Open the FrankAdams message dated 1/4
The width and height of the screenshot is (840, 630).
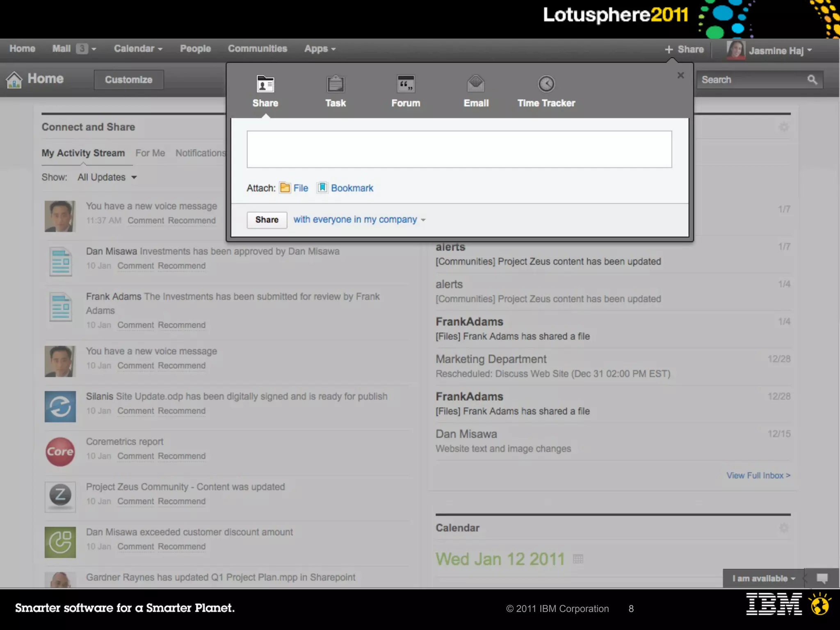[x=613, y=329]
